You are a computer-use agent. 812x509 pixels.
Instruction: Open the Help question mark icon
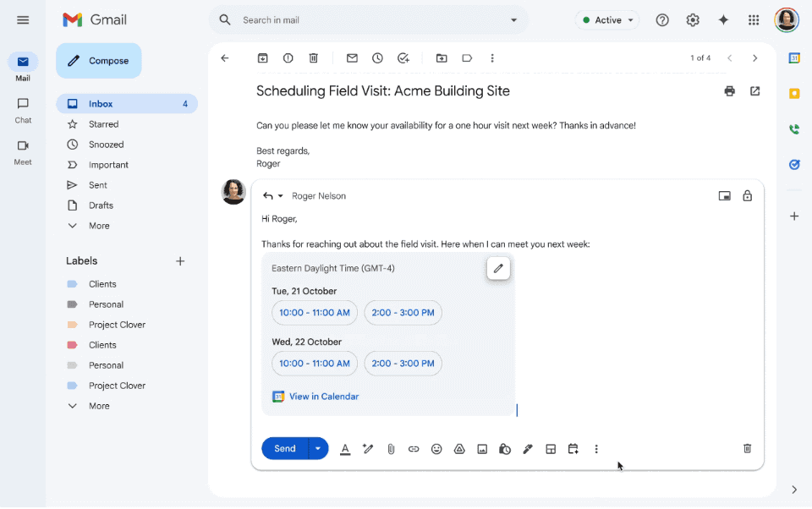(661, 20)
